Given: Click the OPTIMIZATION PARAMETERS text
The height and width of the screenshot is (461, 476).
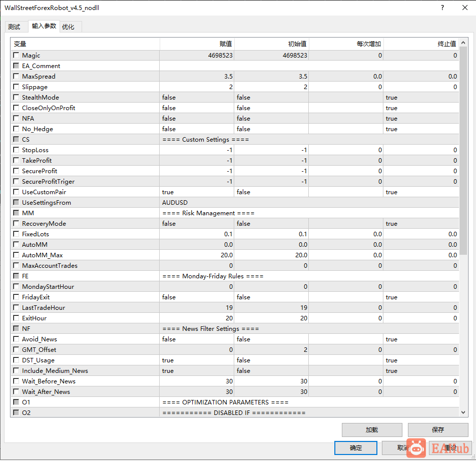Looking at the screenshot, I should pos(225,402).
